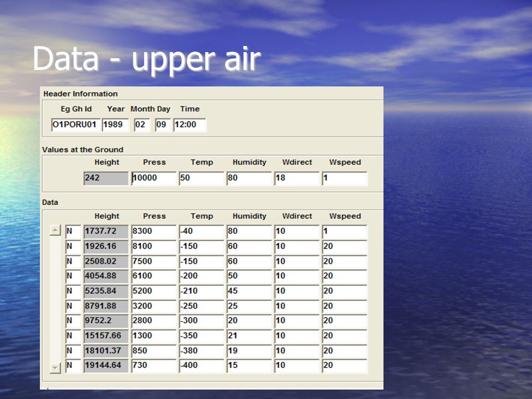Click the Header Information section title
This screenshot has width=532, height=399.
pyautogui.click(x=80, y=94)
